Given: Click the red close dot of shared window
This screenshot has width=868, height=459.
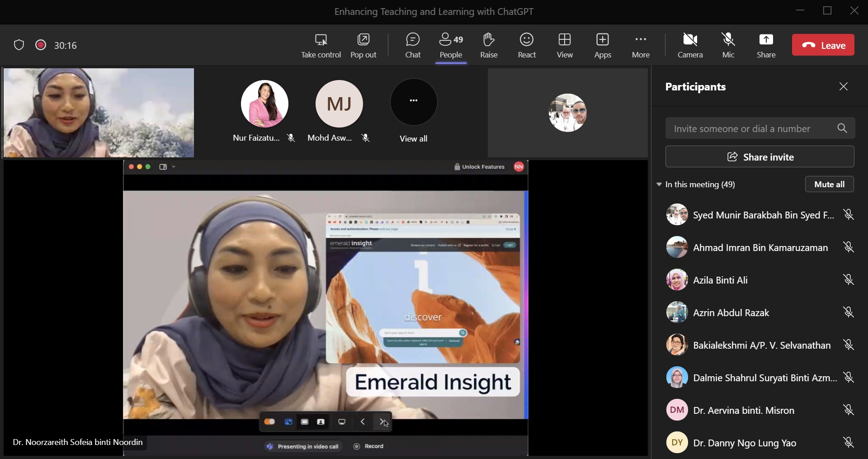Looking at the screenshot, I should point(131,167).
